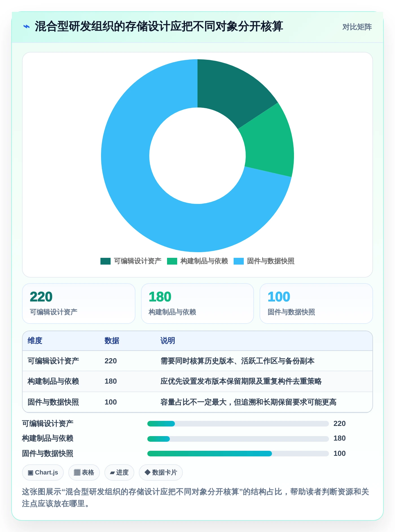Viewport: 395px width, 532px height.
Task: Click the 可编辑设计资产 progress label
Action: [x=48, y=424]
